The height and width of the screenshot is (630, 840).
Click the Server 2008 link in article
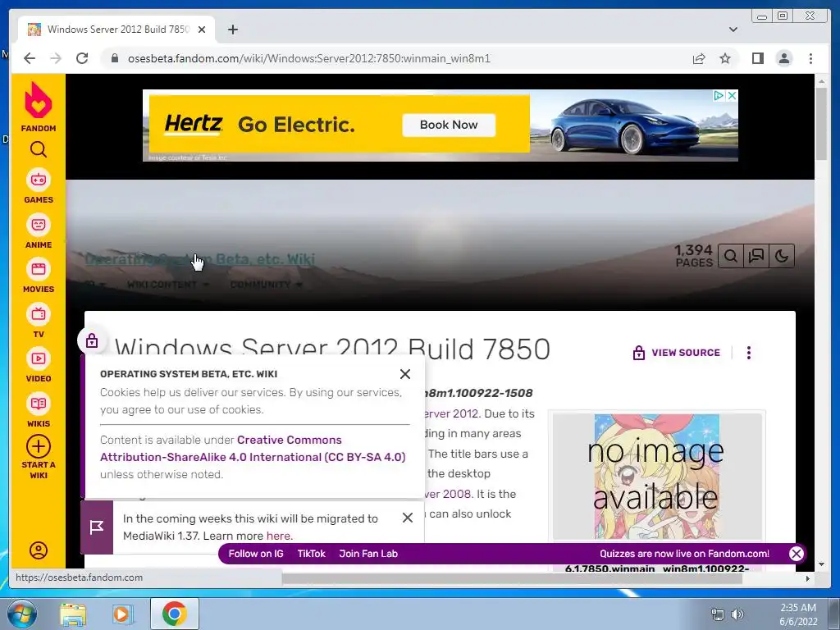pyautogui.click(x=448, y=494)
